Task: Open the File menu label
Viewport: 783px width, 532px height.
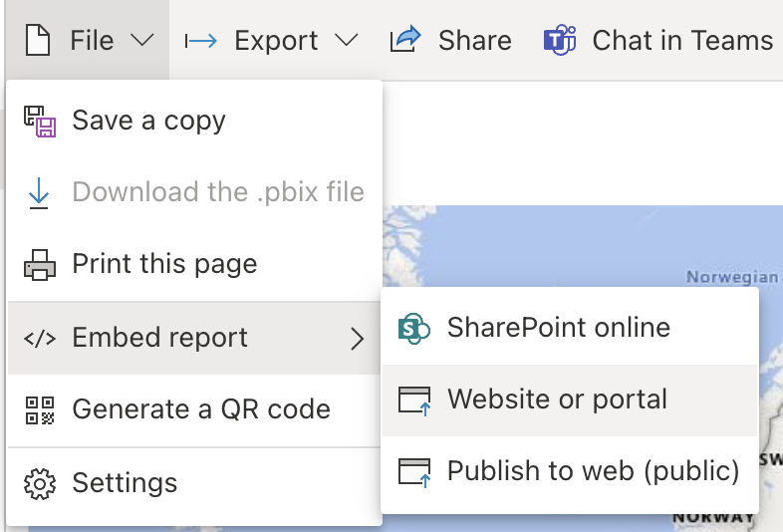Action: point(92,41)
